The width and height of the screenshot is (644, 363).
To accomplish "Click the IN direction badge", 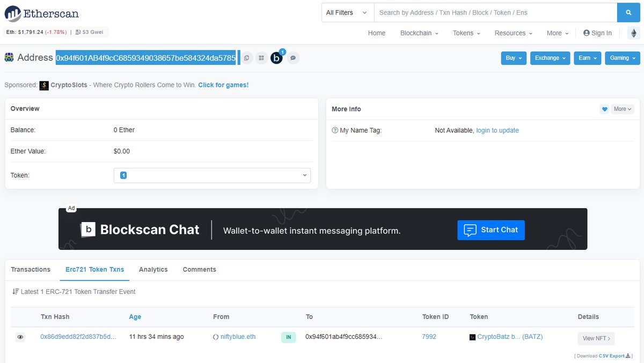I will click(x=288, y=337).
